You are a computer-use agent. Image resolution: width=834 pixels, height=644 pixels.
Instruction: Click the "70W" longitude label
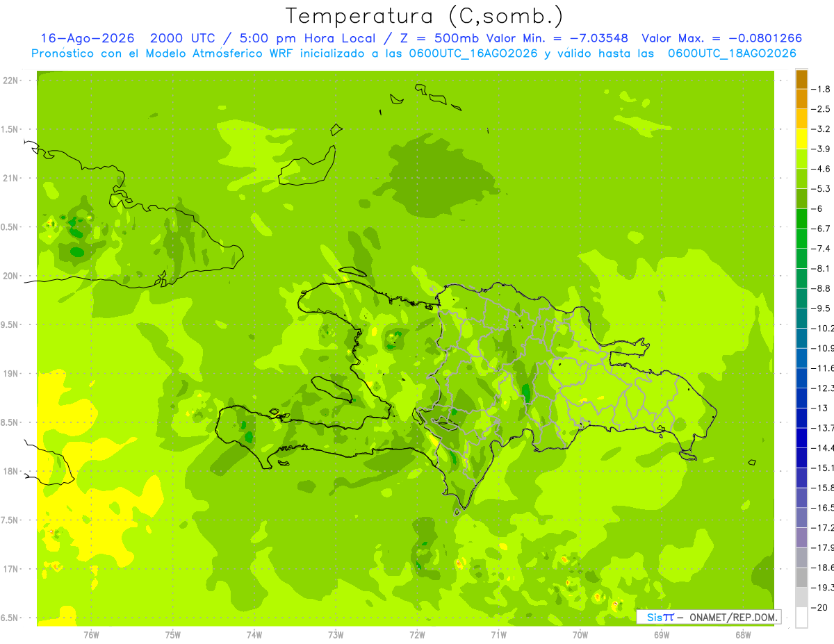tap(580, 634)
